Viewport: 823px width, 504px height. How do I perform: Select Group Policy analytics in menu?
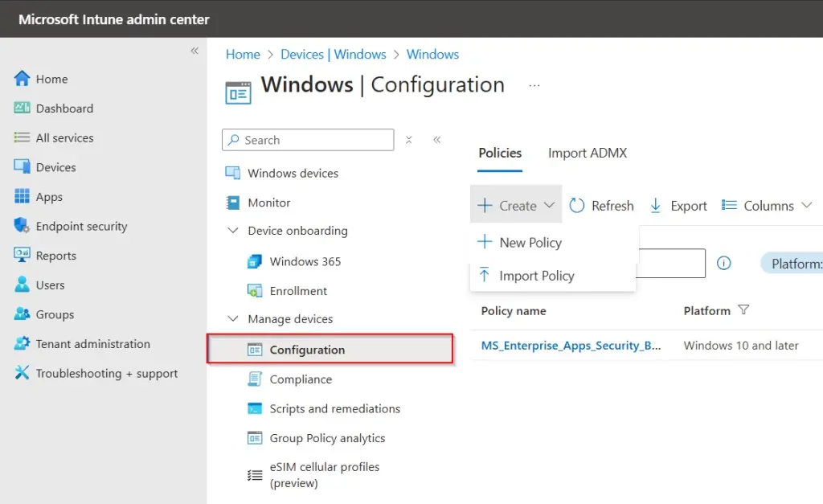327,438
